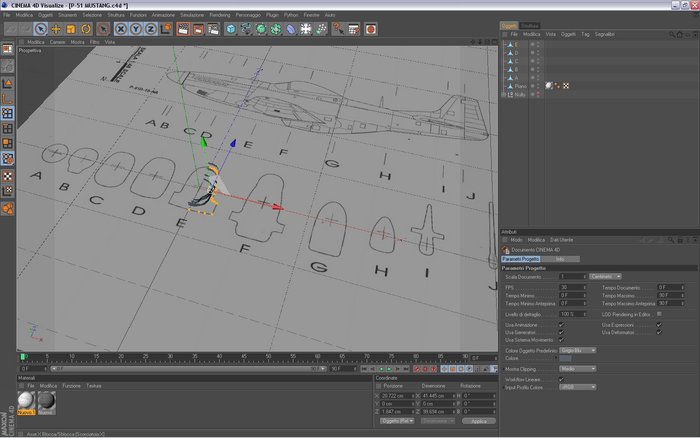
Task: Expand the Mostra Clipping dropdown
Action: [576, 368]
